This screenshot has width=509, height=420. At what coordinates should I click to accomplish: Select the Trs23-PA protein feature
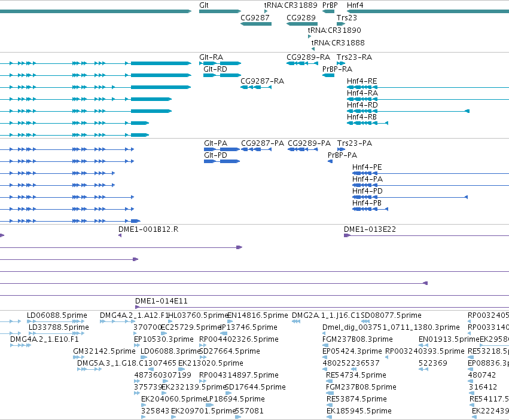pos(341,149)
